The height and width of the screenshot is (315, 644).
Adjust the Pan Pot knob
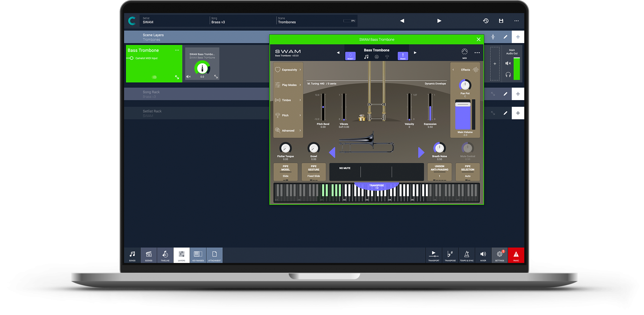pyautogui.click(x=465, y=85)
